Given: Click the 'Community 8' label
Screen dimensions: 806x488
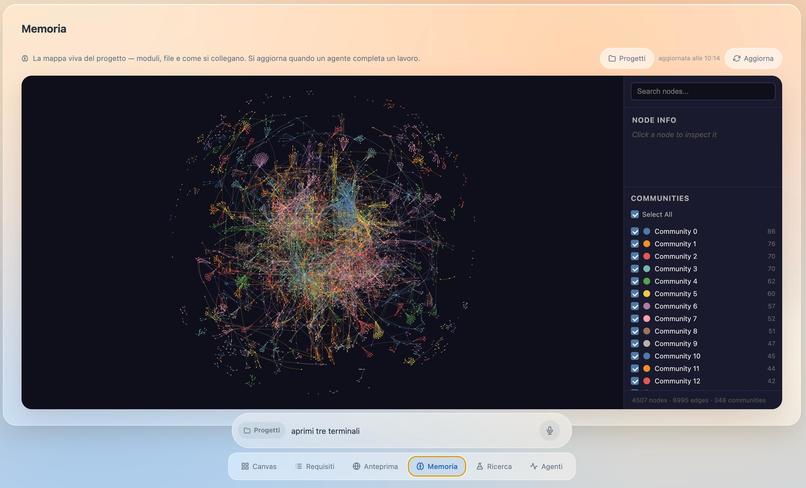Looking at the screenshot, I should pyautogui.click(x=675, y=331).
